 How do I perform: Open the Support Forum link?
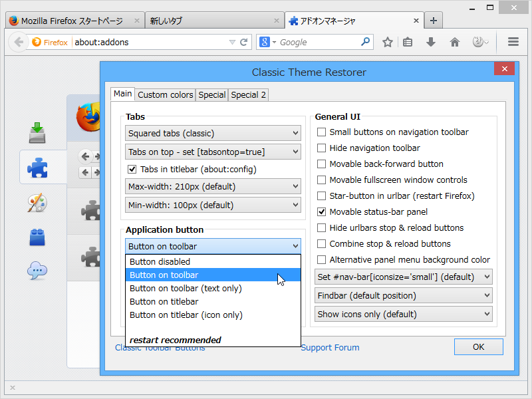[330, 347]
